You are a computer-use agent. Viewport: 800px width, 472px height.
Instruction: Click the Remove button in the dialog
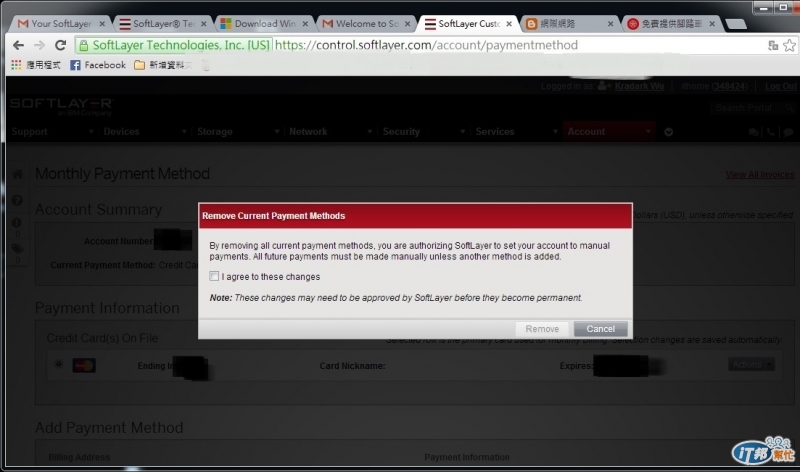pos(542,329)
